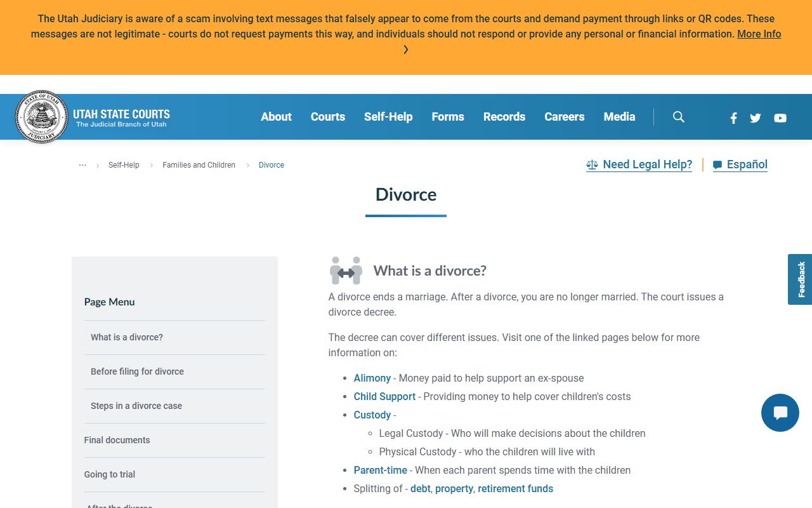This screenshot has height=508, width=812.
Task: Click the Divorce page title
Action: (406, 194)
